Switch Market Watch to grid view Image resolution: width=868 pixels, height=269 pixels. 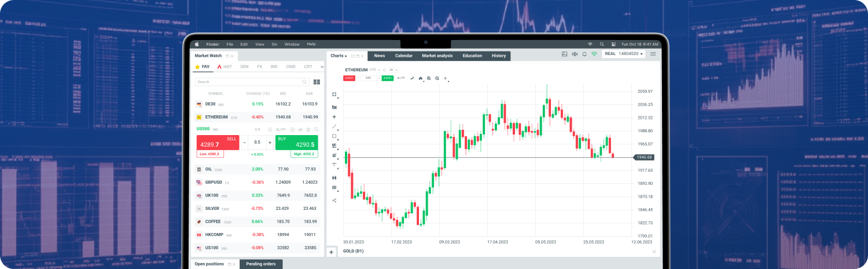tap(317, 82)
